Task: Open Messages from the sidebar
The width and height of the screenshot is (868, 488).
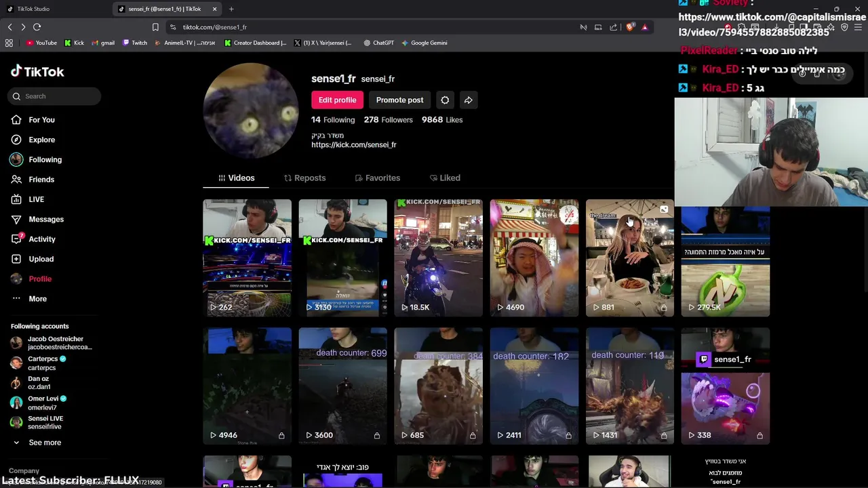Action: 45,219
